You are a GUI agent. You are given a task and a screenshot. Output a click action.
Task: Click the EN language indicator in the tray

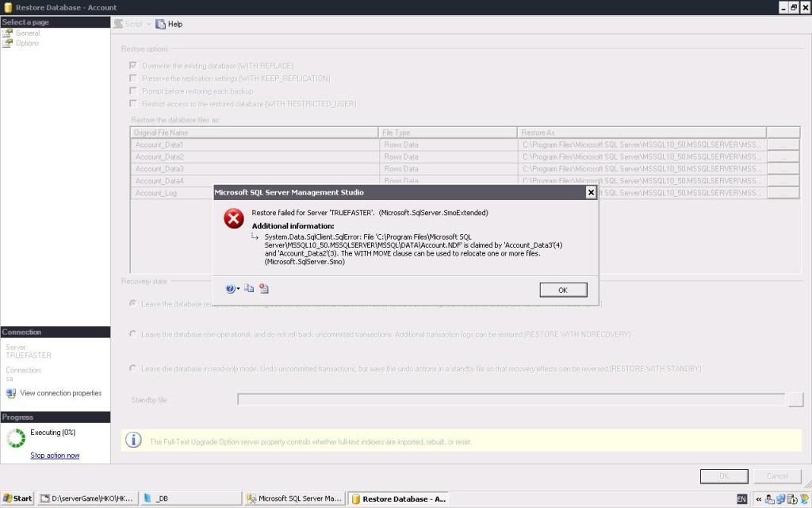(741, 498)
